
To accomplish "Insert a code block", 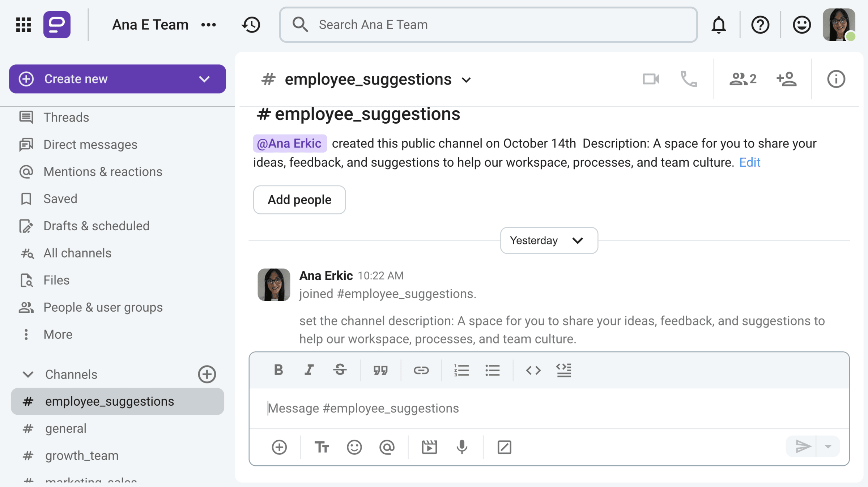I will pos(563,370).
